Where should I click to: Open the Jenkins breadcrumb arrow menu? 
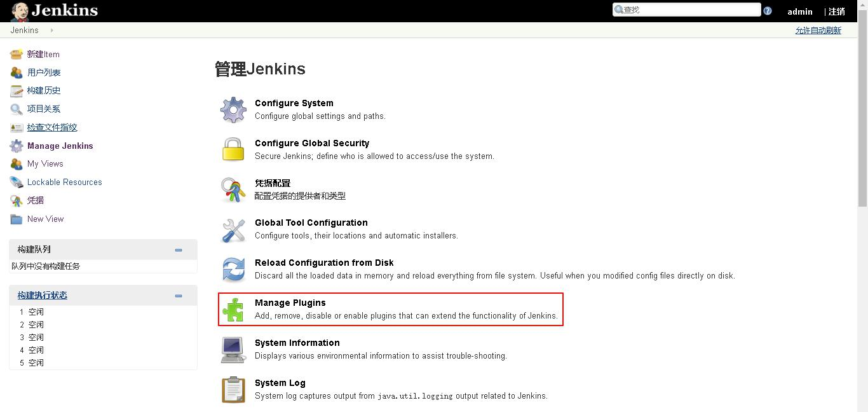(x=51, y=30)
